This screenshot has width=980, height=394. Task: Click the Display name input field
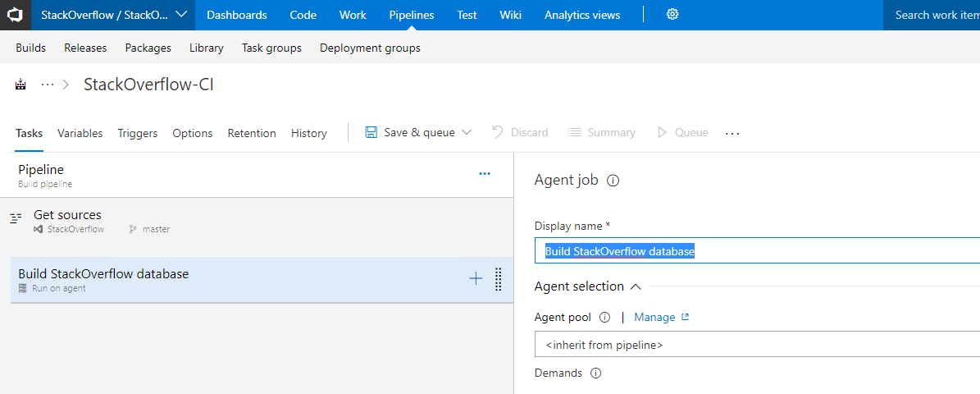(x=757, y=251)
